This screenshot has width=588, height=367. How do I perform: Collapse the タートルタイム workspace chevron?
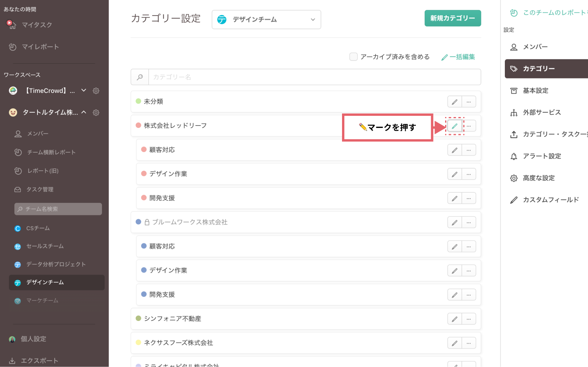(84, 112)
